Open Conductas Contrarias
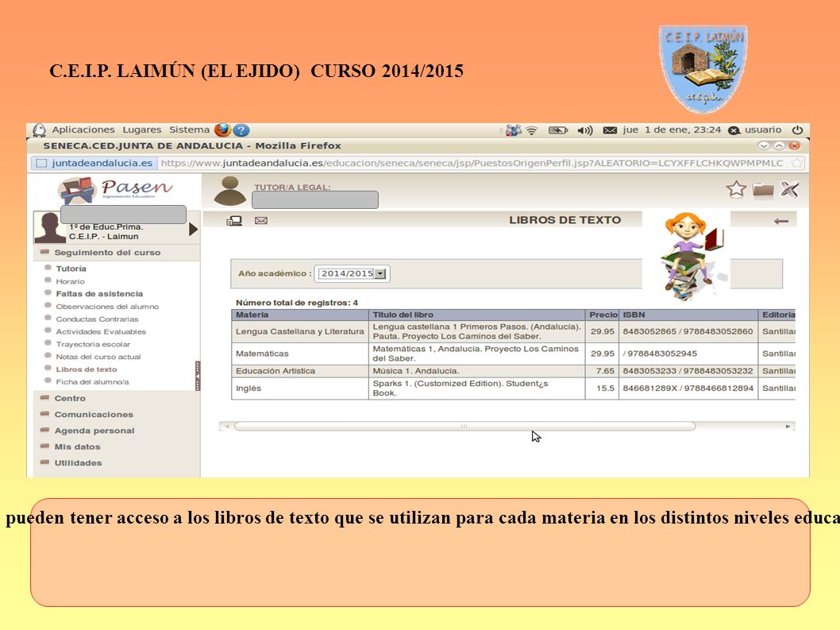 [x=97, y=319]
